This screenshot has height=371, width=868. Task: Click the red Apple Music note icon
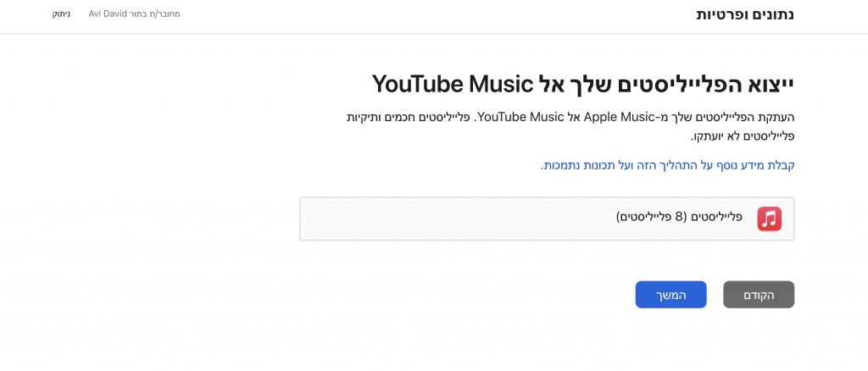coord(770,219)
